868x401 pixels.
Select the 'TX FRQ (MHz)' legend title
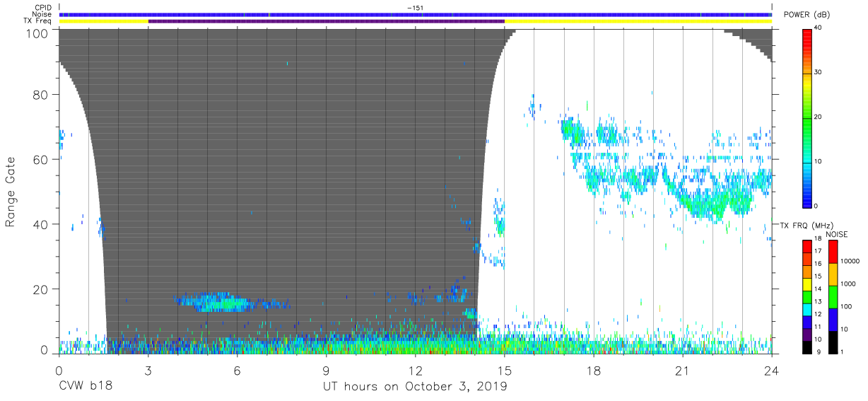(x=807, y=226)
